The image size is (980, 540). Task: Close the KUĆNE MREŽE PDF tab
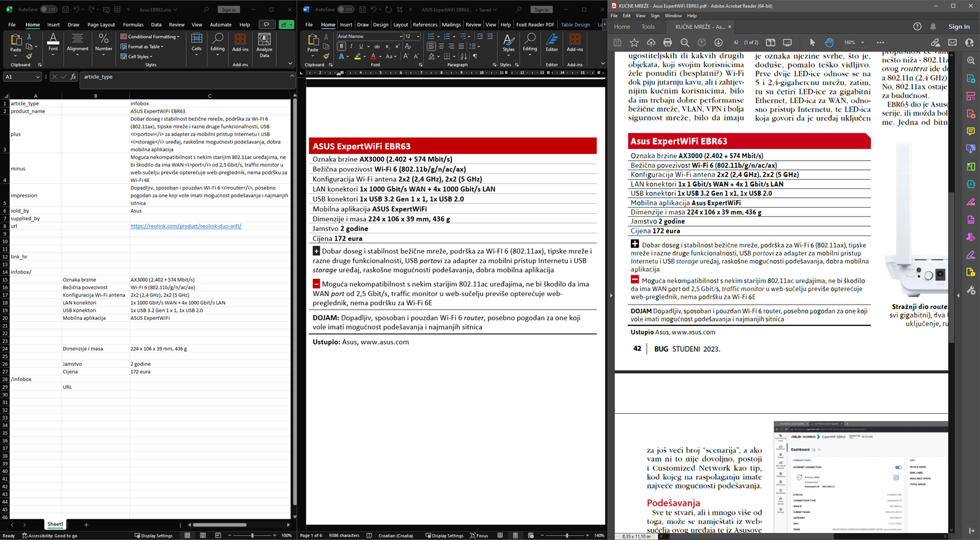(x=729, y=26)
